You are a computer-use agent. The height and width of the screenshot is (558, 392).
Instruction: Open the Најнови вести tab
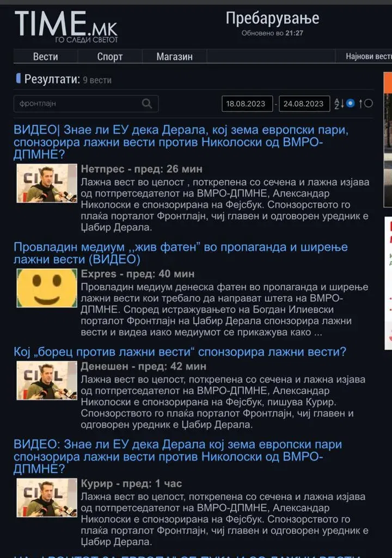[x=369, y=56]
